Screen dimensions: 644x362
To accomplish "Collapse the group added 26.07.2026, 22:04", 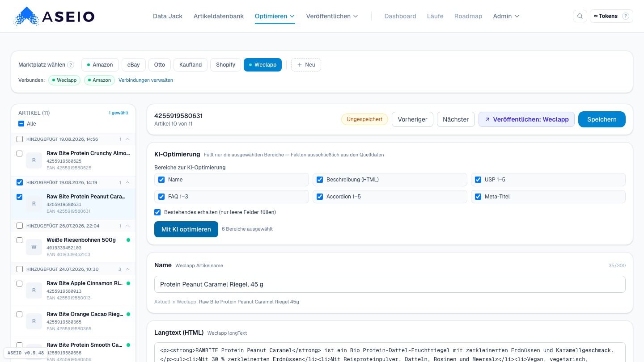I will [127, 226].
